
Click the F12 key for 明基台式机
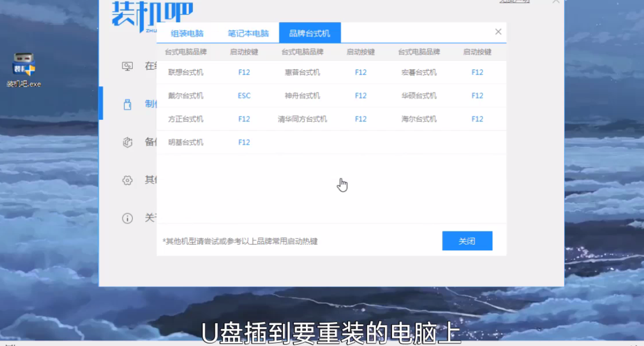coord(244,143)
